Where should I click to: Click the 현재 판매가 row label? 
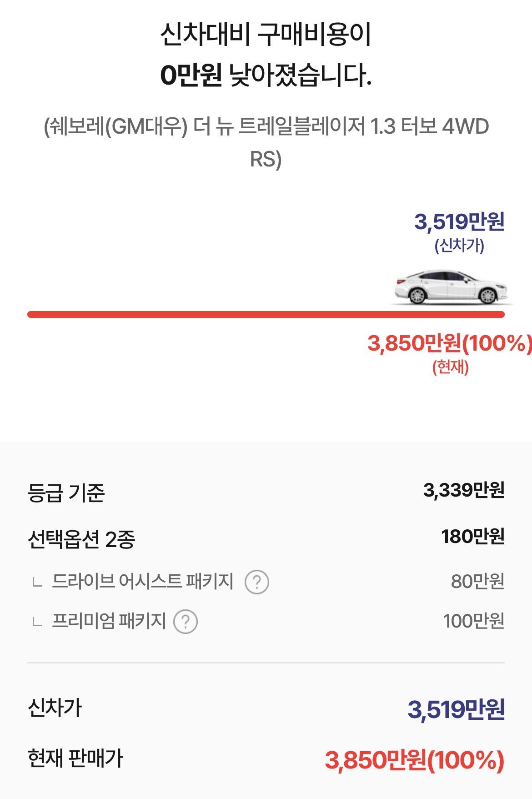75,759
